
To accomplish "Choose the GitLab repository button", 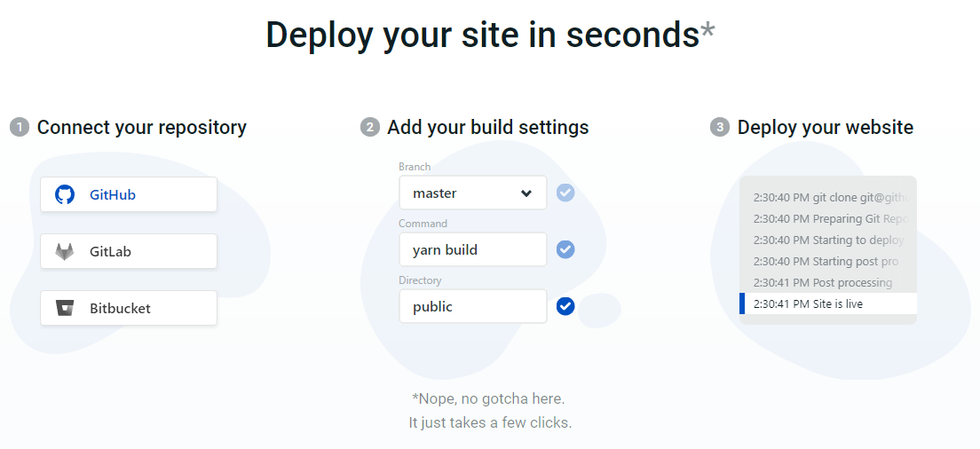I will [129, 251].
